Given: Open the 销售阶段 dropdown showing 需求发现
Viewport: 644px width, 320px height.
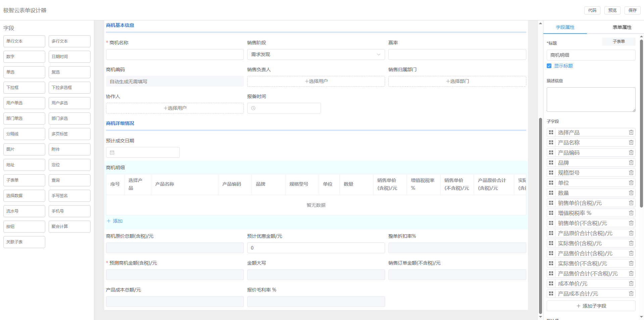Looking at the screenshot, I should pyautogui.click(x=316, y=54).
